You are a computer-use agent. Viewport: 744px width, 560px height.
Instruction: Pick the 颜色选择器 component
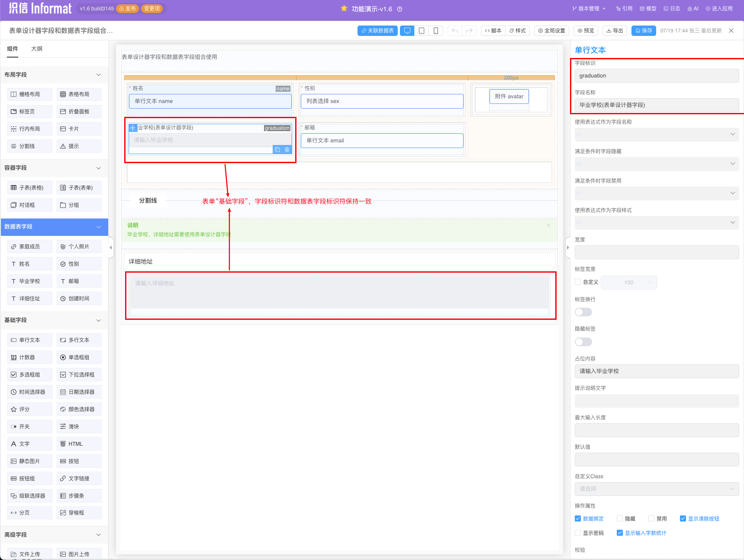pyautogui.click(x=79, y=409)
